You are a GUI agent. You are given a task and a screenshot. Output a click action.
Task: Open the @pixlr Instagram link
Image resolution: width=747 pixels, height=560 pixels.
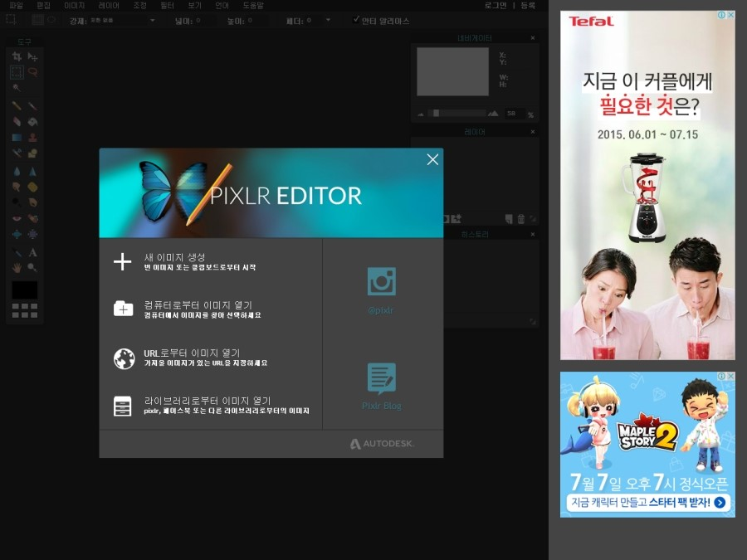(381, 291)
